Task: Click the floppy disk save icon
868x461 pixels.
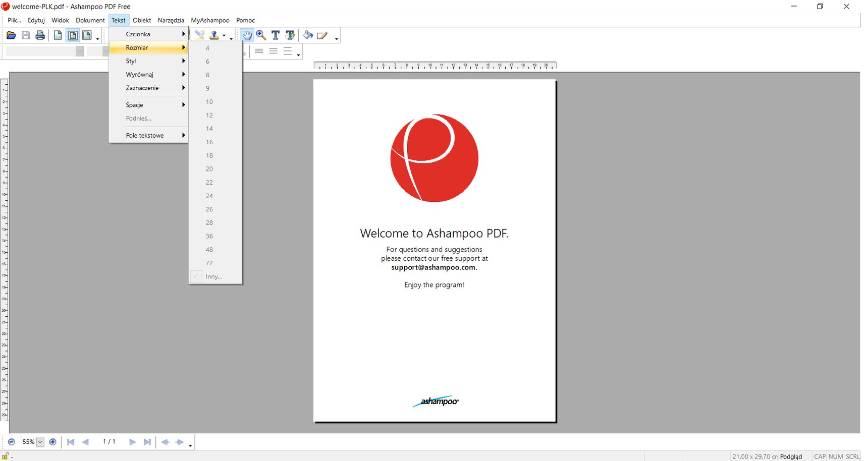Action: [26, 35]
